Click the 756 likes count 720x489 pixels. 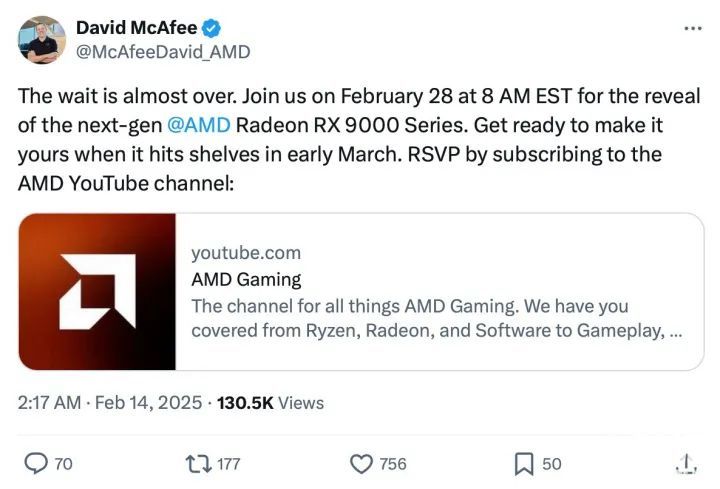[393, 464]
